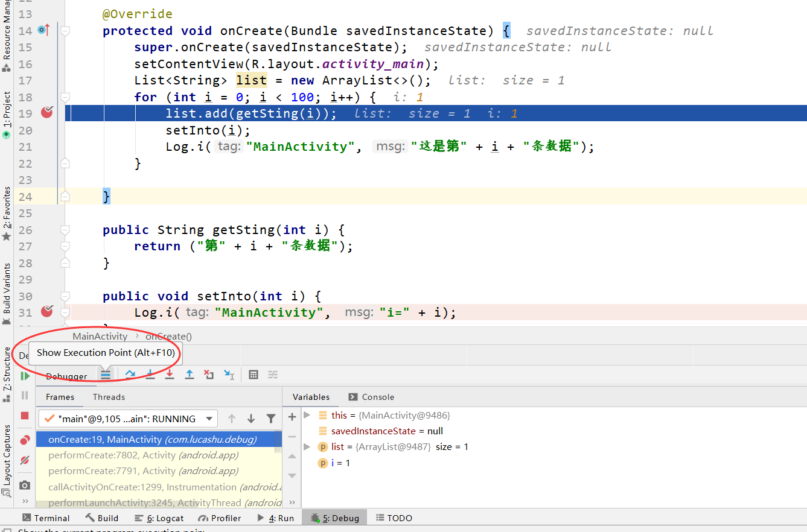Open the thread selector dropdown showing main RUNNING

pyautogui.click(x=128, y=419)
